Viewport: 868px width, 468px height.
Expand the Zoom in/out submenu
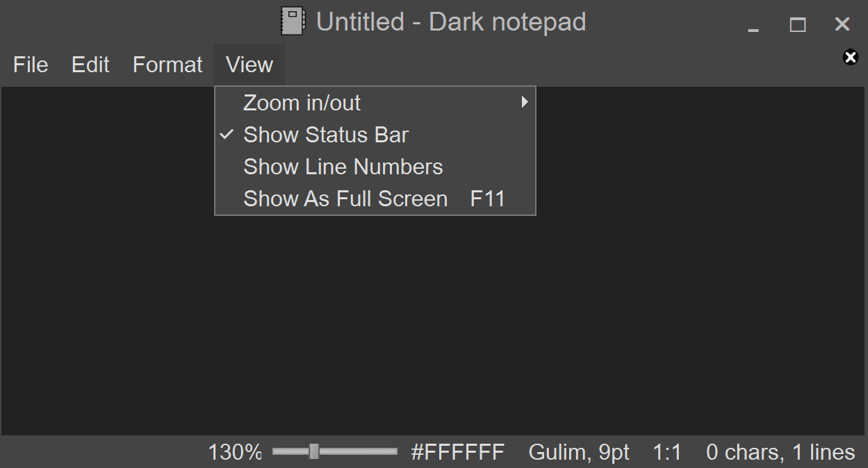tap(302, 103)
